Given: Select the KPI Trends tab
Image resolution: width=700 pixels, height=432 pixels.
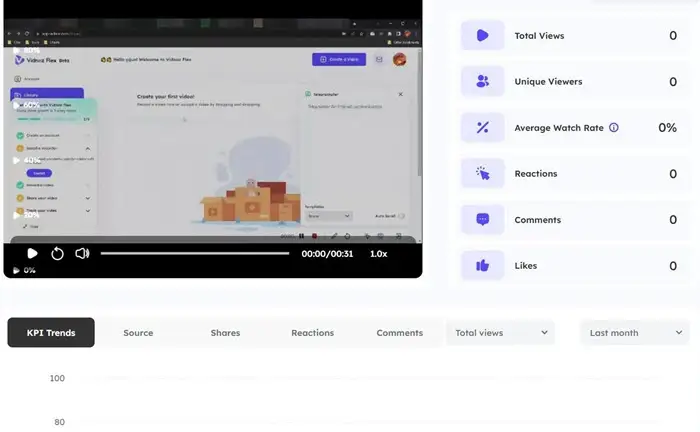Looking at the screenshot, I should (x=51, y=333).
